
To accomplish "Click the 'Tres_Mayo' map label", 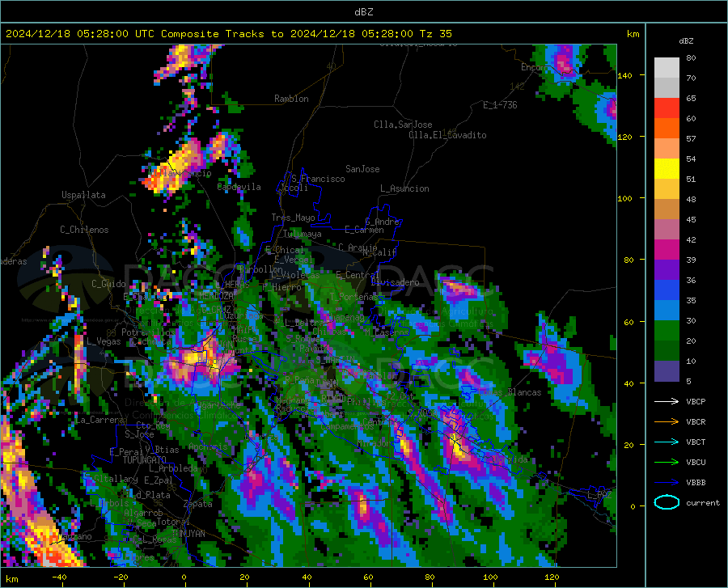I will click(x=293, y=218).
